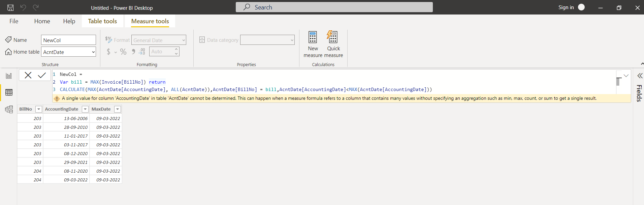Viewport: 644px width, 205px height.
Task: Click the error message about AccountingDate
Action: coord(329,98)
